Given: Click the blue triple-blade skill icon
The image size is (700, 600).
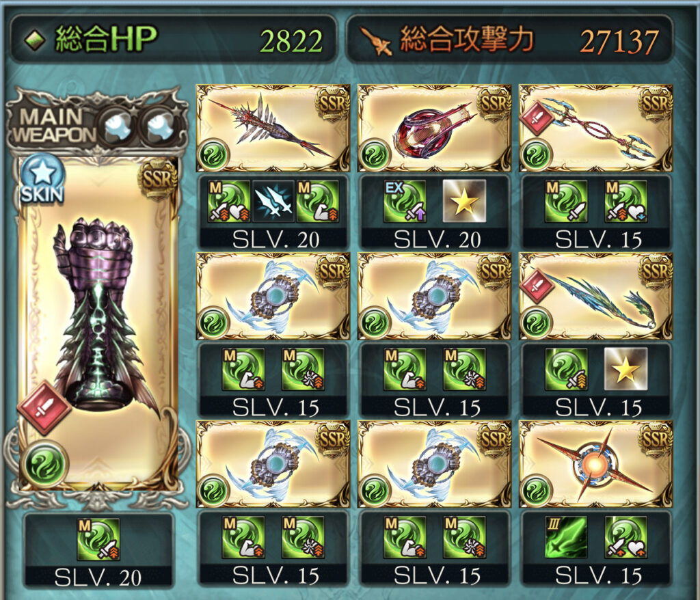Looking at the screenshot, I should click(x=273, y=202).
